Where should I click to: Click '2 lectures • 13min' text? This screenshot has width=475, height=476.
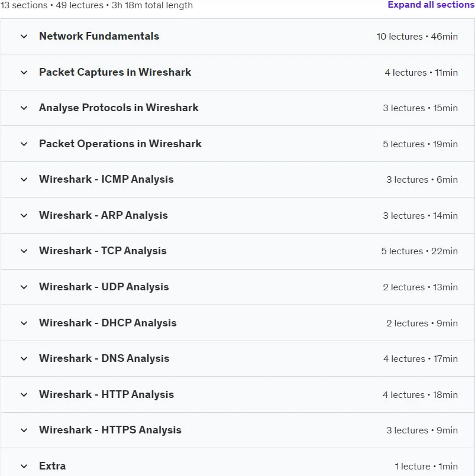point(420,287)
